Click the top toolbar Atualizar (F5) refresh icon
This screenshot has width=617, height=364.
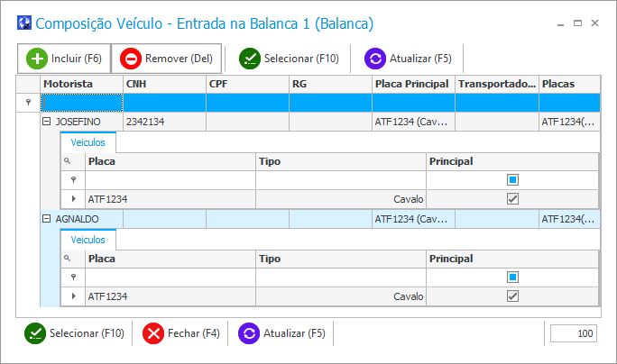coord(375,59)
